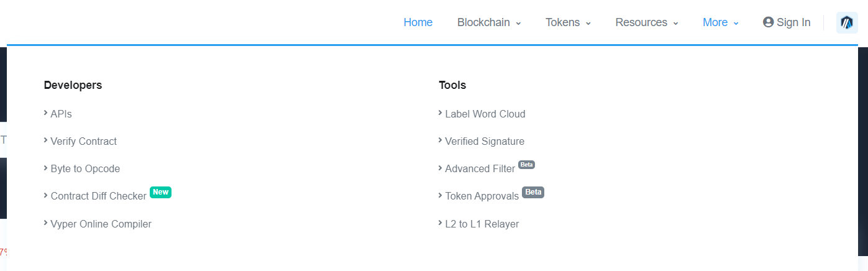The height and width of the screenshot is (271, 868).
Task: Collapse the More dropdown menu
Action: 720,22
